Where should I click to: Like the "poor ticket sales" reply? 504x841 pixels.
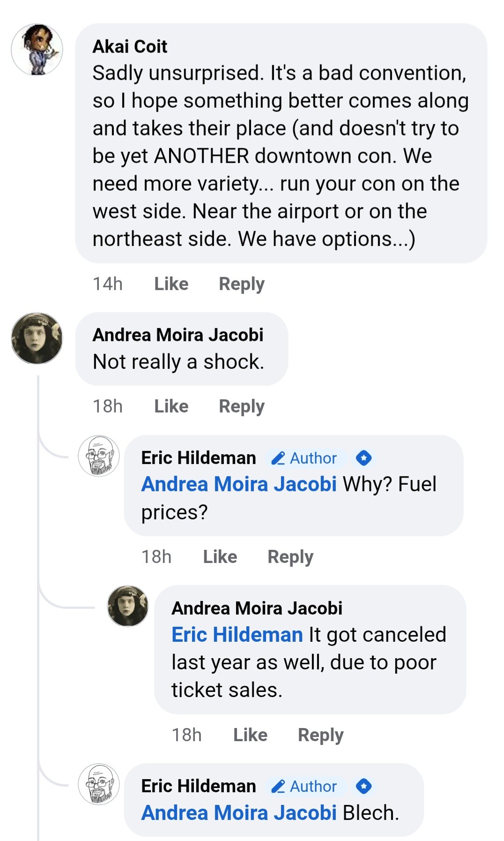point(250,735)
